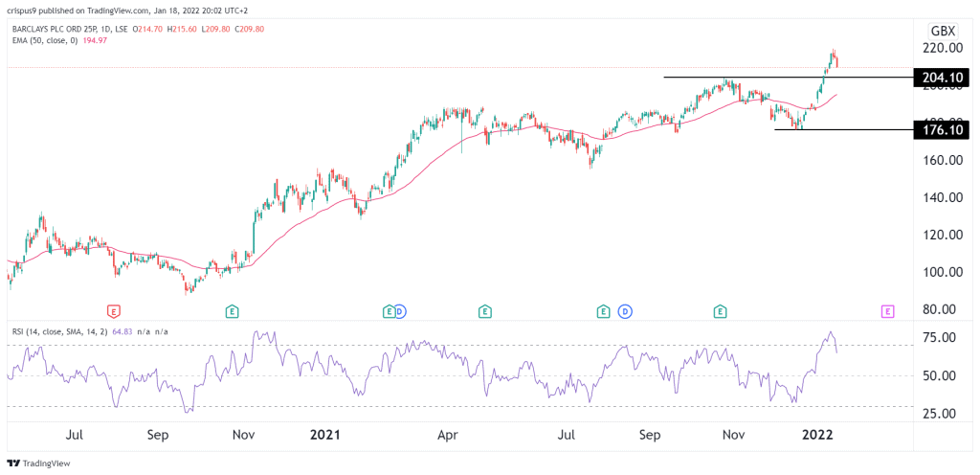The image size is (980, 475).
Task: Click the second blue D dividend marker
Action: click(x=624, y=310)
